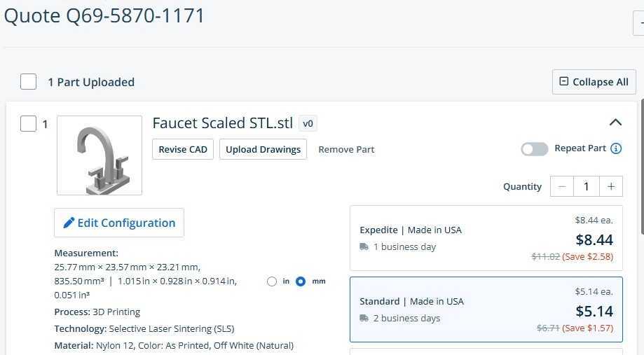Click Remove Part link
644x355 pixels.
click(346, 149)
